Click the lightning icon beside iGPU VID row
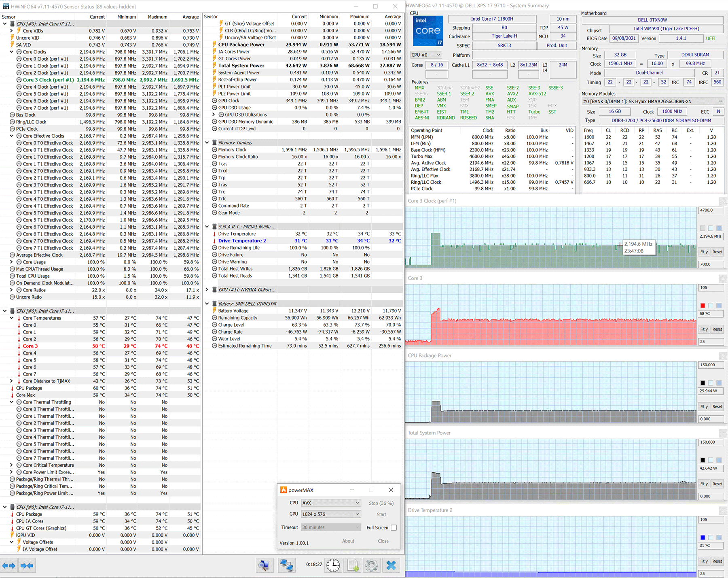The image size is (728, 578). tap(12, 535)
